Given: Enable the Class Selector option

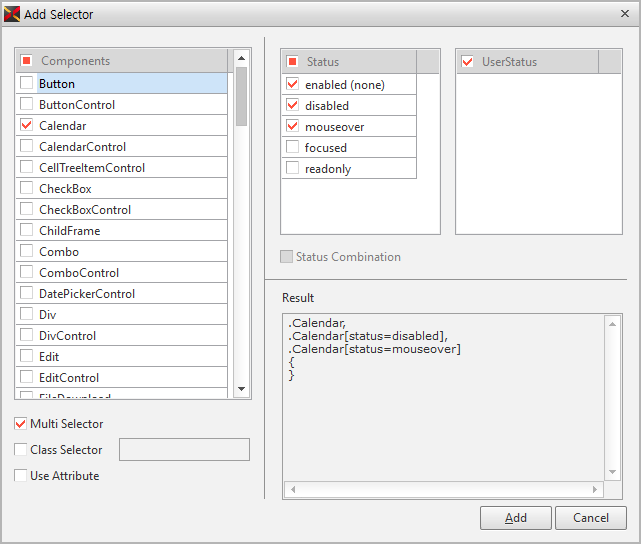Looking at the screenshot, I should pos(21,450).
